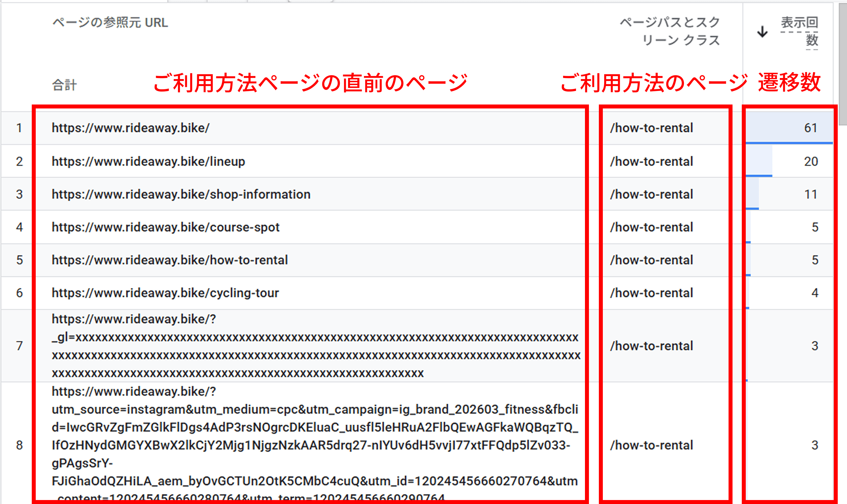847x504 pixels.
Task: Select the cycling-tour referrer URL cell
Action: (165, 293)
